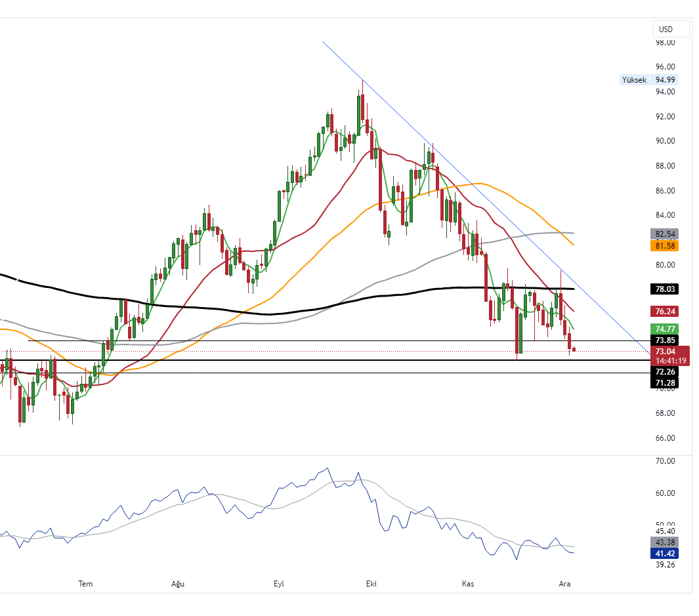The width and height of the screenshot is (699, 616).
Task: Click the Eyl month on time axis
Action: [x=280, y=583]
